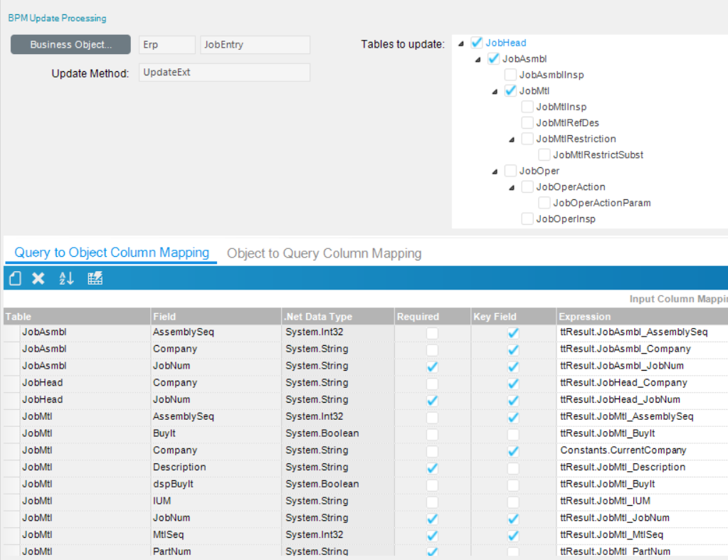Collapse the JobOperAction tree node
The image size is (728, 560).
click(x=512, y=187)
